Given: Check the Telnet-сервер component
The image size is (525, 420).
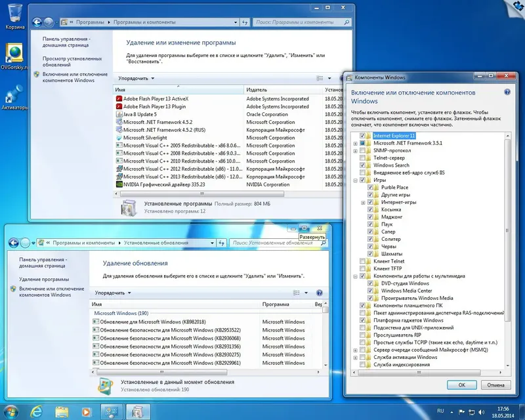Looking at the screenshot, I should 362,157.
